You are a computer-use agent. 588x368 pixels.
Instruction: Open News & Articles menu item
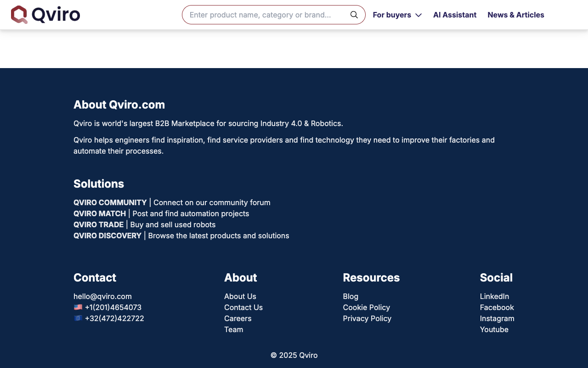[516, 15]
